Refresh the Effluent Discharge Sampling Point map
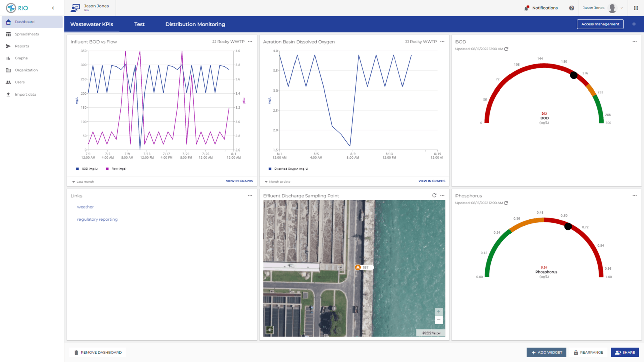Screen dimensions: 644x362 (x=434, y=195)
